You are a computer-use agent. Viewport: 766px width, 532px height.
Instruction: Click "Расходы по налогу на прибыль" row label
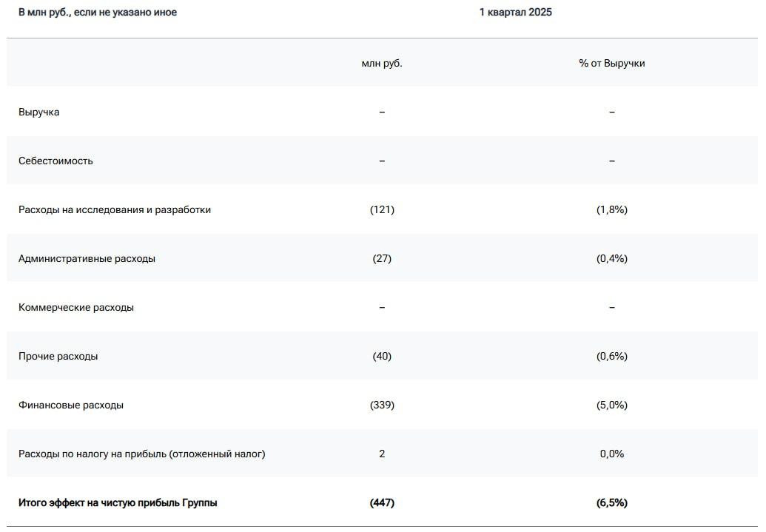(x=141, y=454)
